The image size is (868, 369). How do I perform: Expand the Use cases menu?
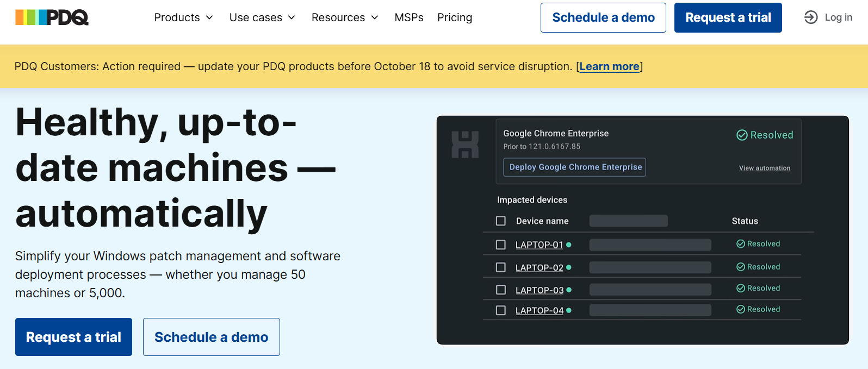262,17
